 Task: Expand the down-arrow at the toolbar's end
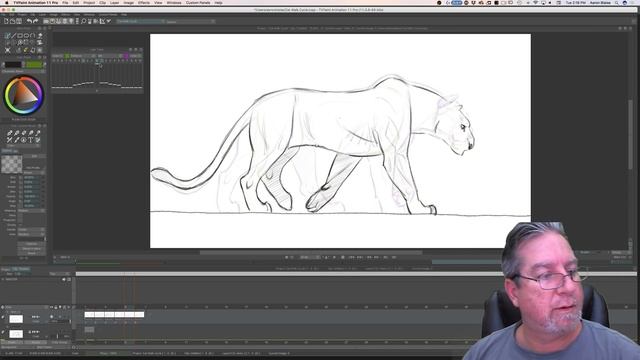pyautogui.click(x=109, y=21)
